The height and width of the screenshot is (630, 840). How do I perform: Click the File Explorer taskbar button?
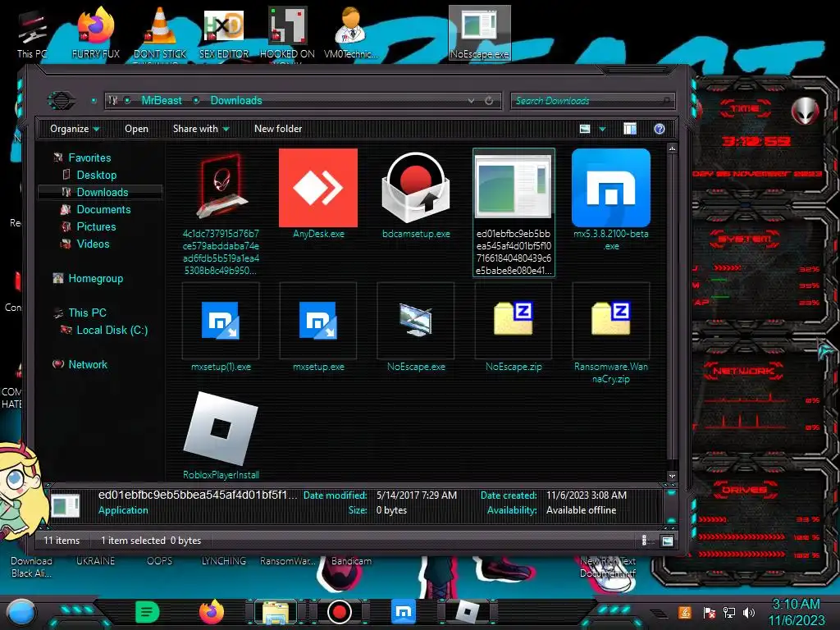(276, 612)
